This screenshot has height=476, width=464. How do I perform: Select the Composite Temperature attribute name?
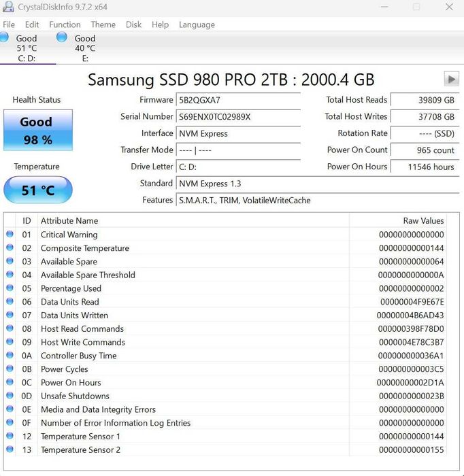tap(85, 248)
